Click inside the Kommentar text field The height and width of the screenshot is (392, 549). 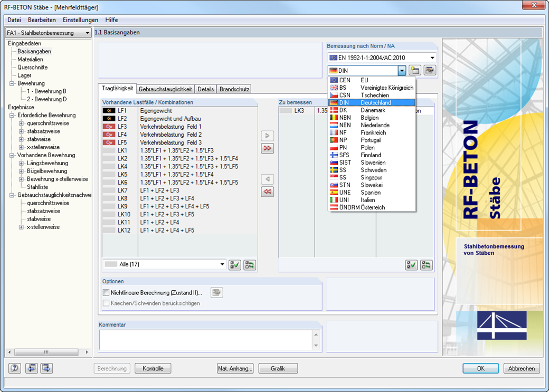[x=206, y=340]
